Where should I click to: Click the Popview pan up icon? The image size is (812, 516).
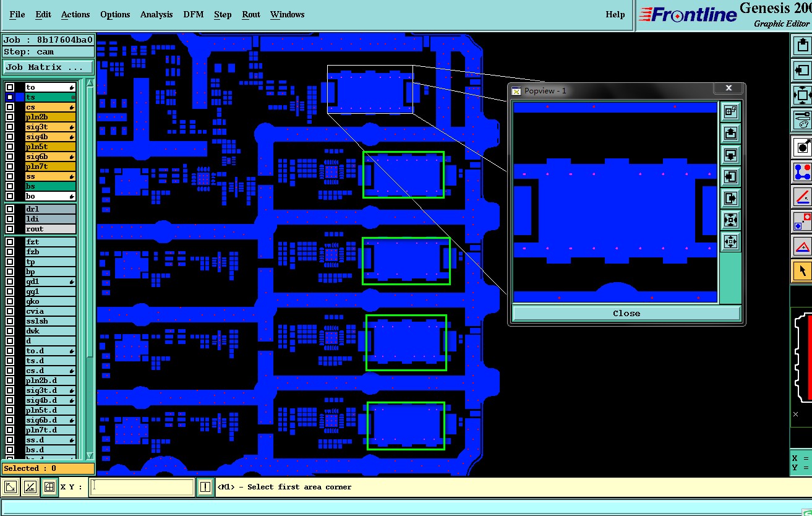pyautogui.click(x=730, y=134)
